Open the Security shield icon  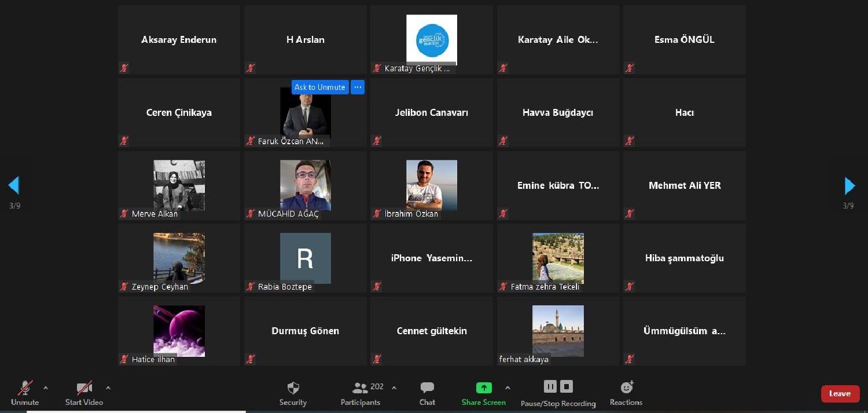point(293,388)
